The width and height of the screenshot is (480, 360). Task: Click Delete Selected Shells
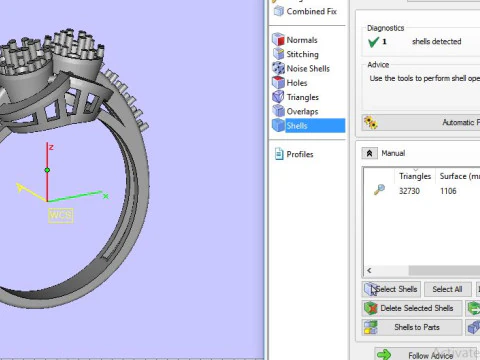(412, 308)
